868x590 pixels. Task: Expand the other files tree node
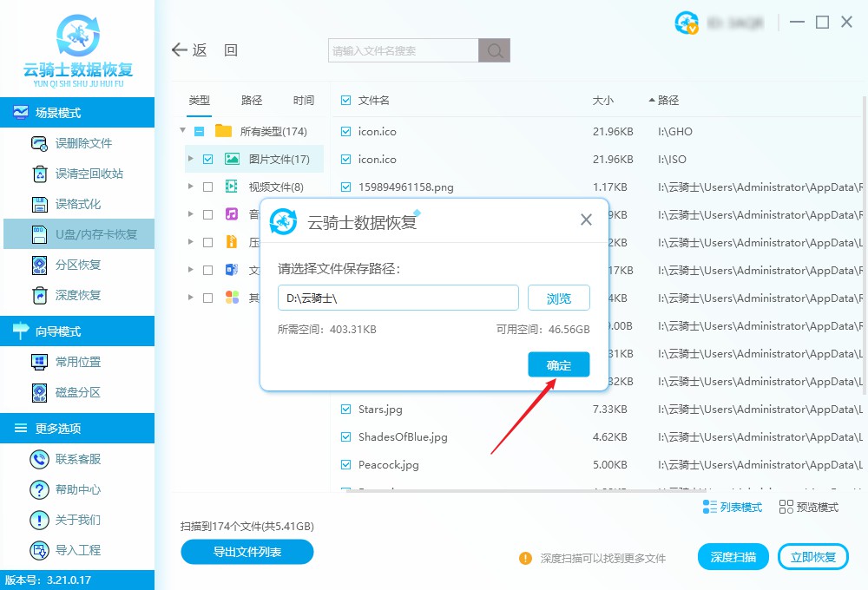click(x=190, y=298)
